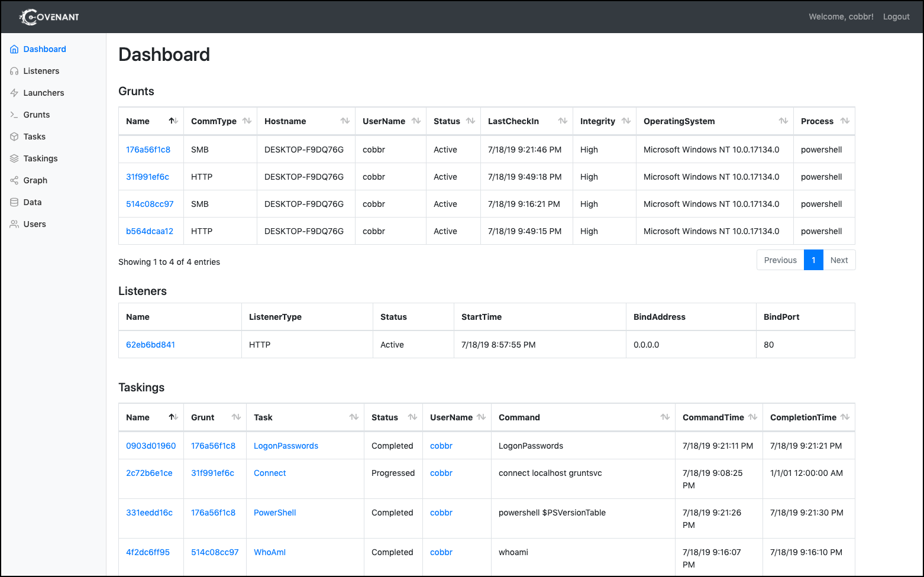This screenshot has width=924, height=577.
Task: Sort Grunts table by LastCheckIn arrows
Action: pyautogui.click(x=563, y=121)
